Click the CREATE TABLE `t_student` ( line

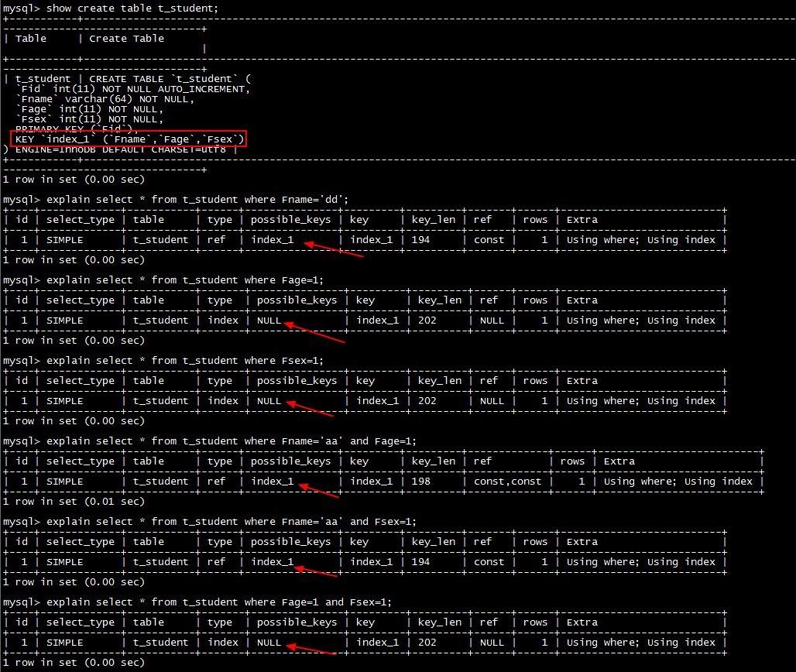click(170, 79)
